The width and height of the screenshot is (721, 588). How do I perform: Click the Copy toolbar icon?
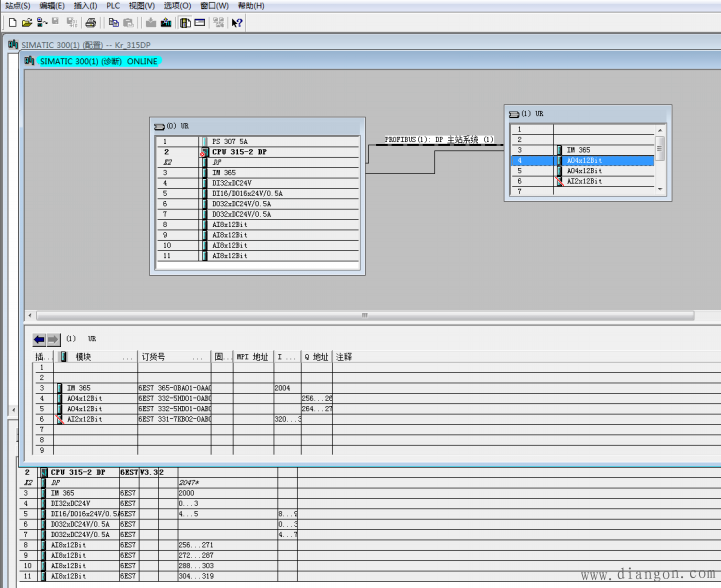112,22
